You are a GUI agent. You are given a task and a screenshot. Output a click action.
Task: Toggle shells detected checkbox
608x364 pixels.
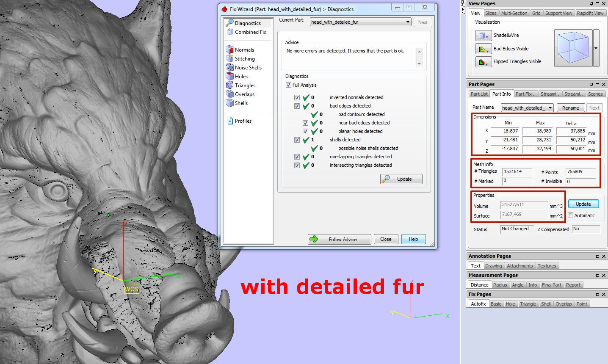click(297, 140)
